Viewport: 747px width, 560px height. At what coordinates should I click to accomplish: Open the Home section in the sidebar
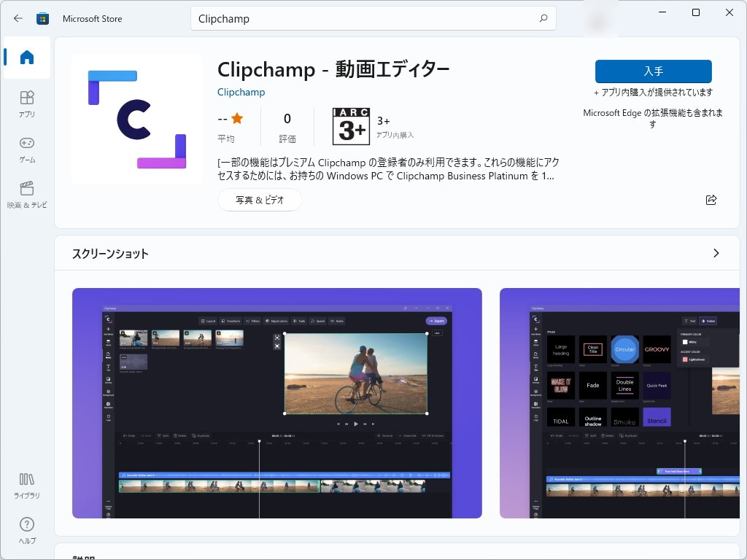[x=26, y=58]
